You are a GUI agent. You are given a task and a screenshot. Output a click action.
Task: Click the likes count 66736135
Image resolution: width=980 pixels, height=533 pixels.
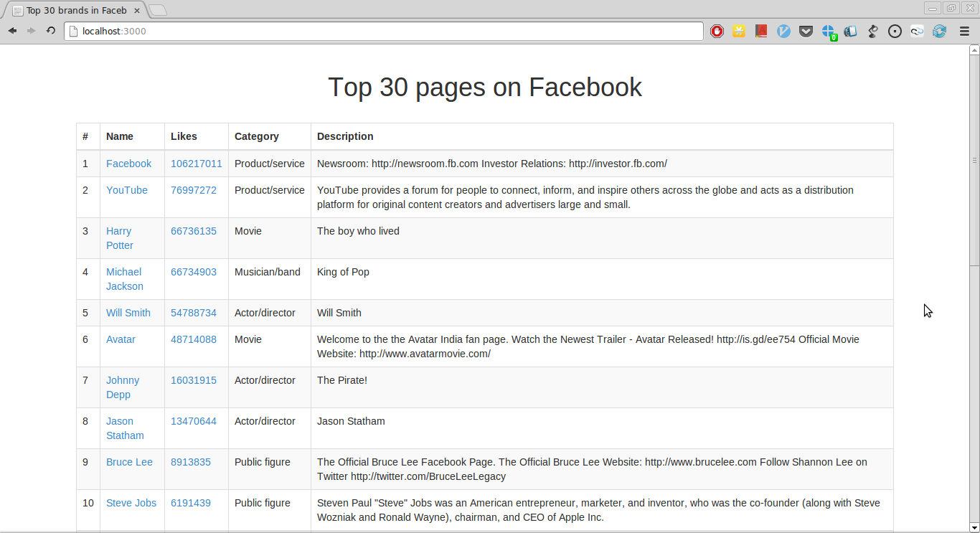pos(194,231)
